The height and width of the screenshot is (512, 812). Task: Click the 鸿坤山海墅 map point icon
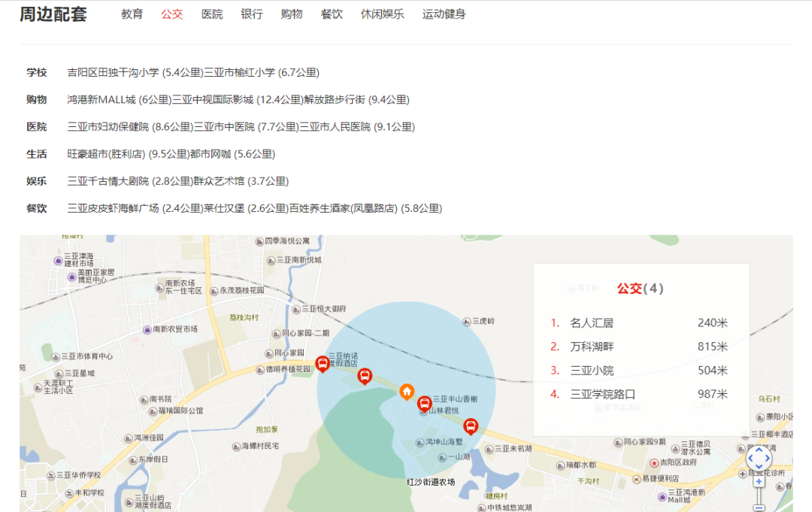pos(420,443)
